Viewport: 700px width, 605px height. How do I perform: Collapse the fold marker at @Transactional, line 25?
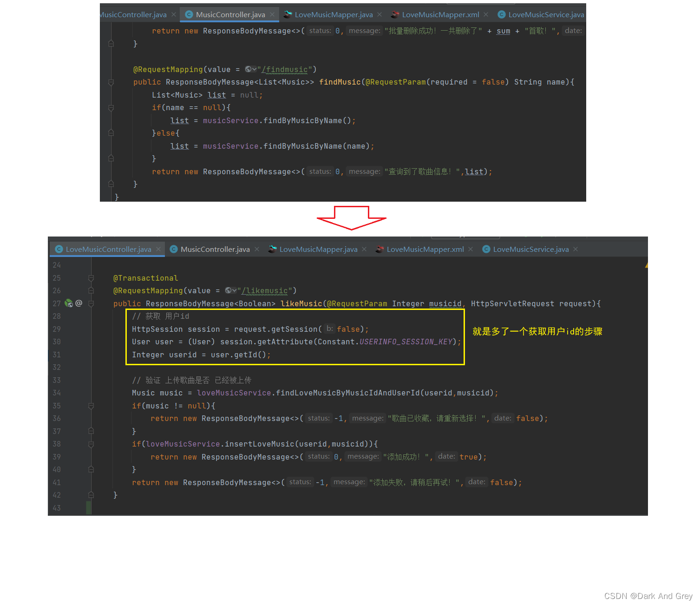[x=91, y=278]
